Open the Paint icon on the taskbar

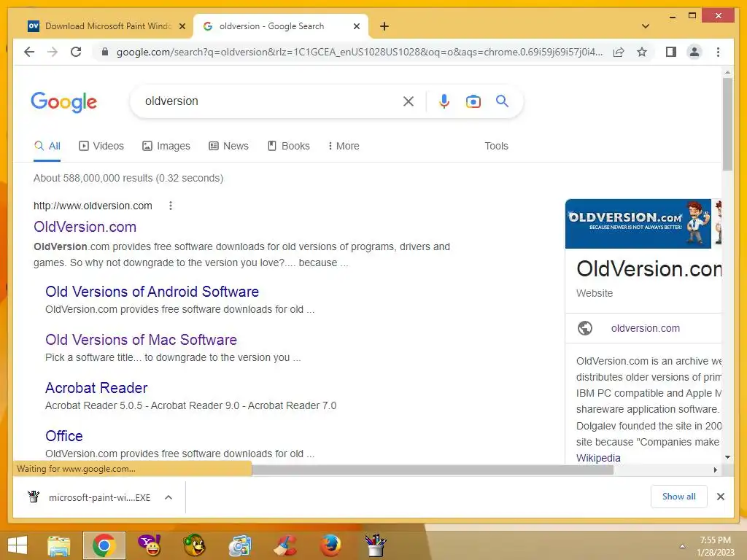tap(376, 545)
